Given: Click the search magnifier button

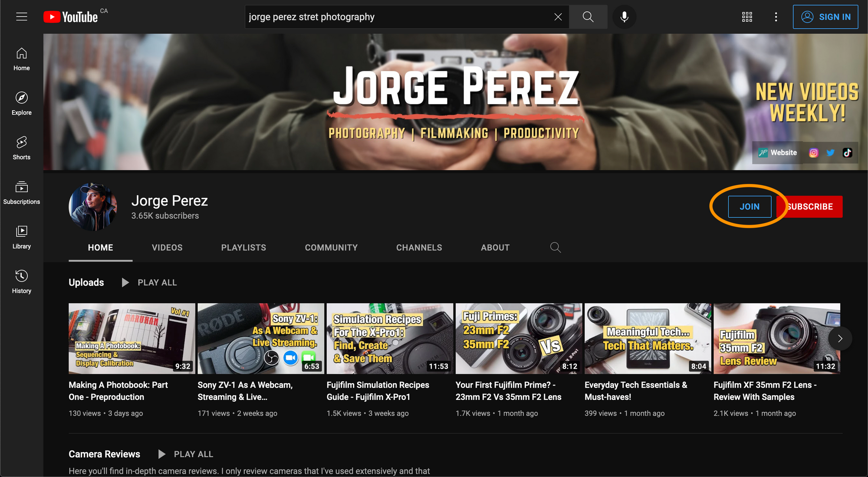Looking at the screenshot, I should point(588,17).
